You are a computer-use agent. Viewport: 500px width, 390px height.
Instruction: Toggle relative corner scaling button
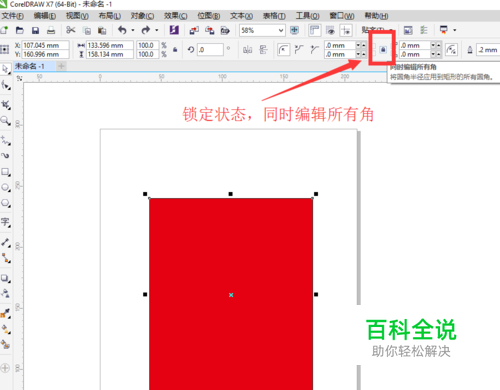(451, 50)
